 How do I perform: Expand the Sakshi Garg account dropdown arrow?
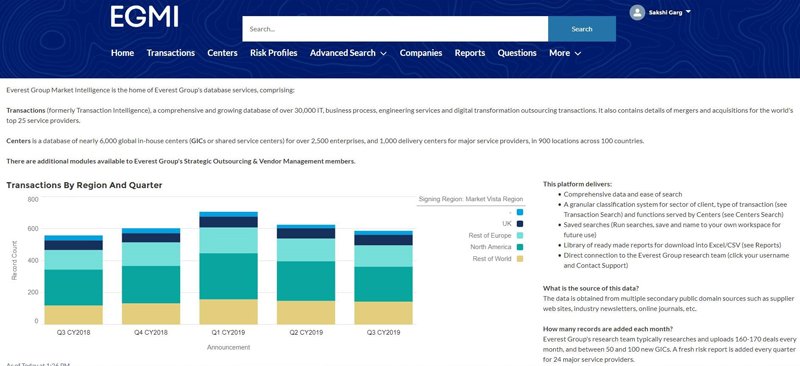[688, 11]
